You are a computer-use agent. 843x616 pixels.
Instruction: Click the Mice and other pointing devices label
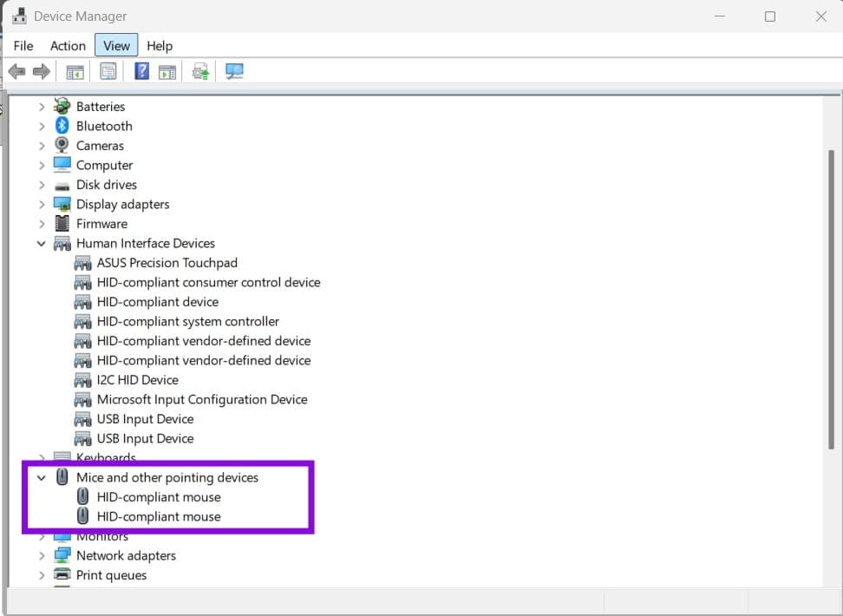(167, 477)
